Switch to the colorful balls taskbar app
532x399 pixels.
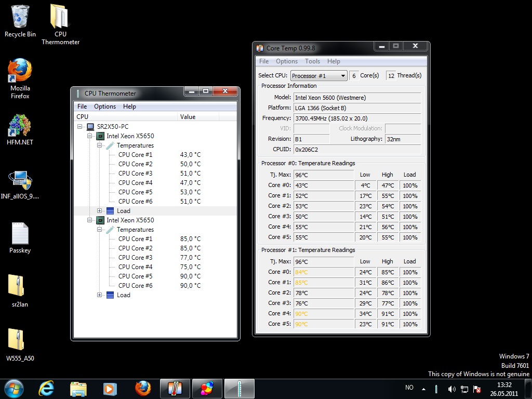pos(207,389)
